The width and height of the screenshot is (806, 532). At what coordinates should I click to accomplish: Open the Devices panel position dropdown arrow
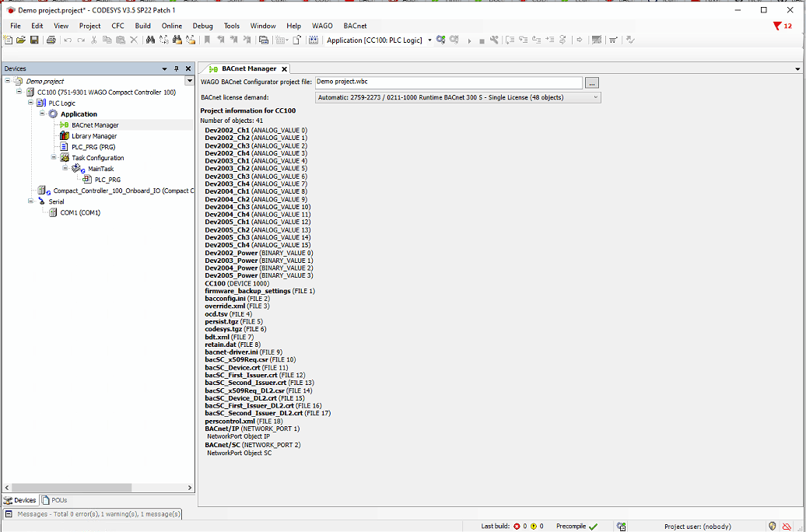[x=164, y=68]
